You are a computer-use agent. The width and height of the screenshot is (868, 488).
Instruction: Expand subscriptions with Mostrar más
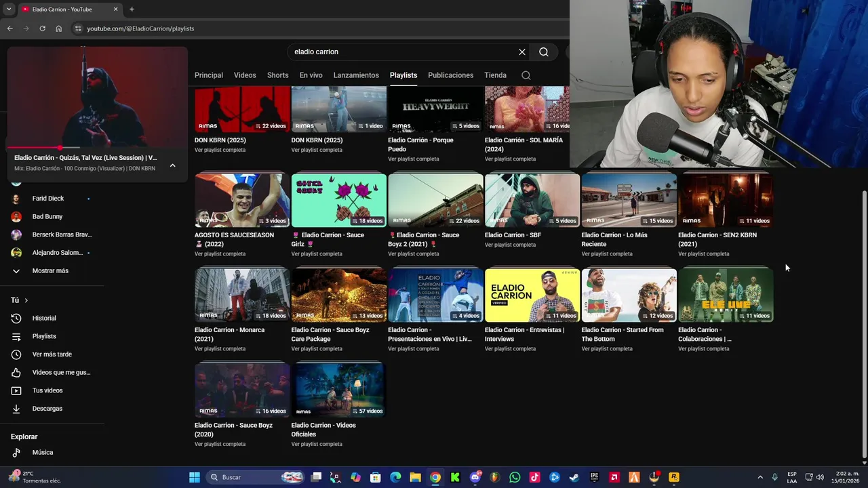click(50, 271)
